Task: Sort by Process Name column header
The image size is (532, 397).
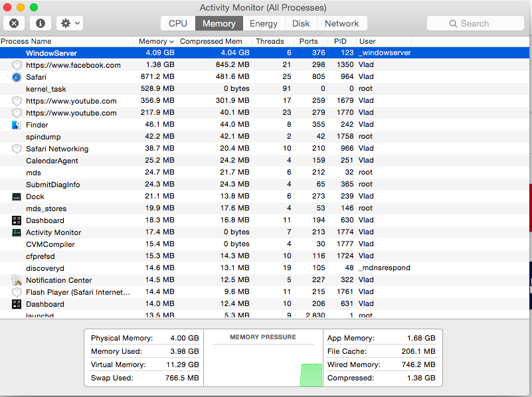Action: click(x=66, y=41)
